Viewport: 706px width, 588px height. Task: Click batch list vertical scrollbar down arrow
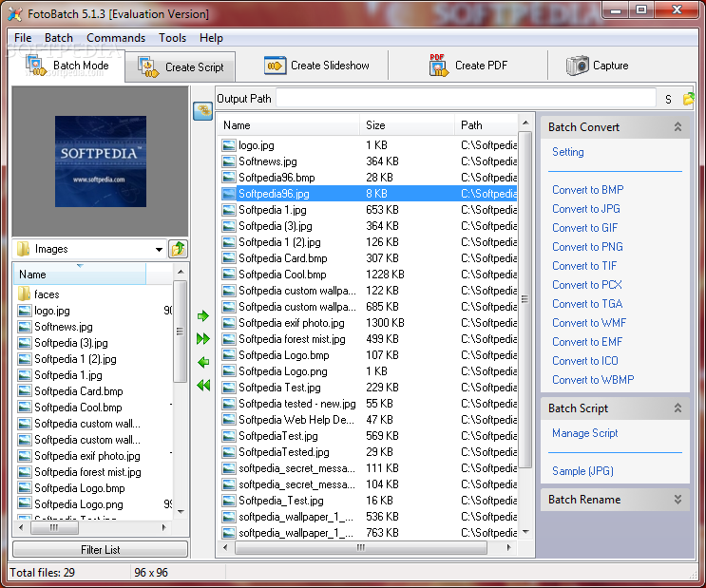(x=525, y=532)
